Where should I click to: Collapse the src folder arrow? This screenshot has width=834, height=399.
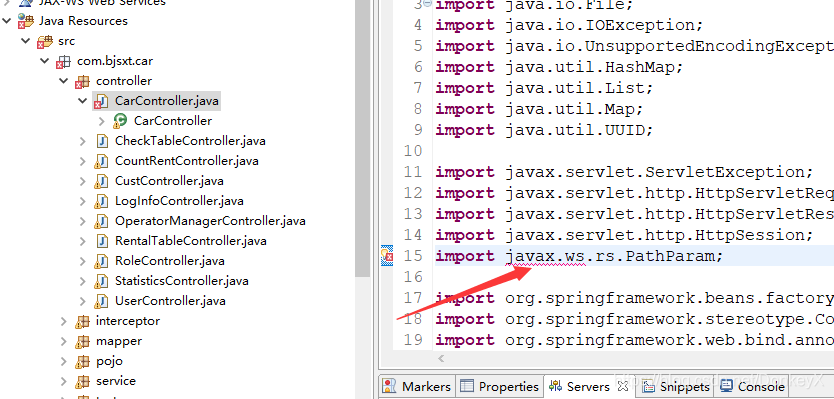click(x=26, y=41)
